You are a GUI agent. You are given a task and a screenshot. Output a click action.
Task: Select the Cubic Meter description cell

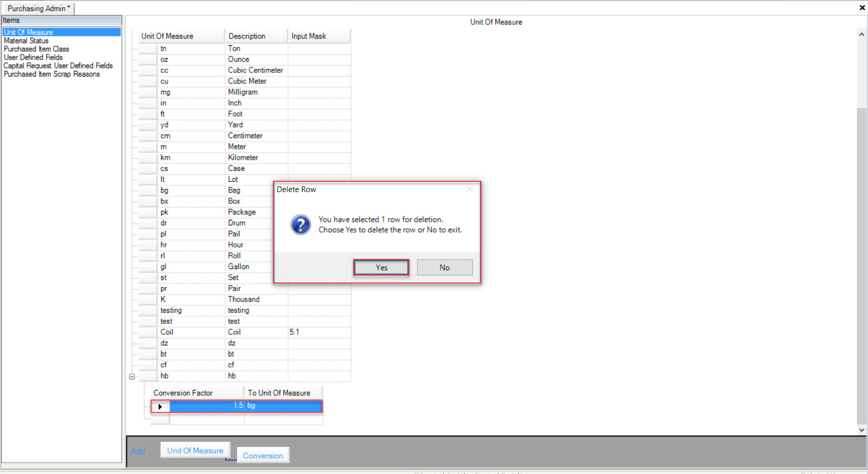point(256,81)
